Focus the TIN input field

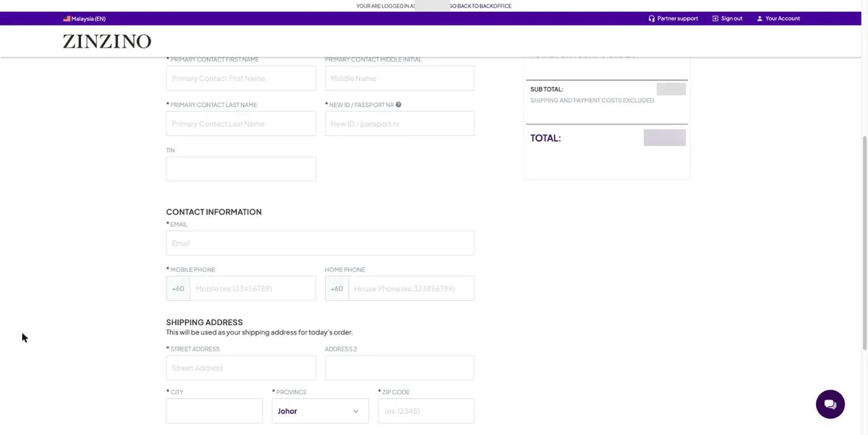tap(241, 169)
